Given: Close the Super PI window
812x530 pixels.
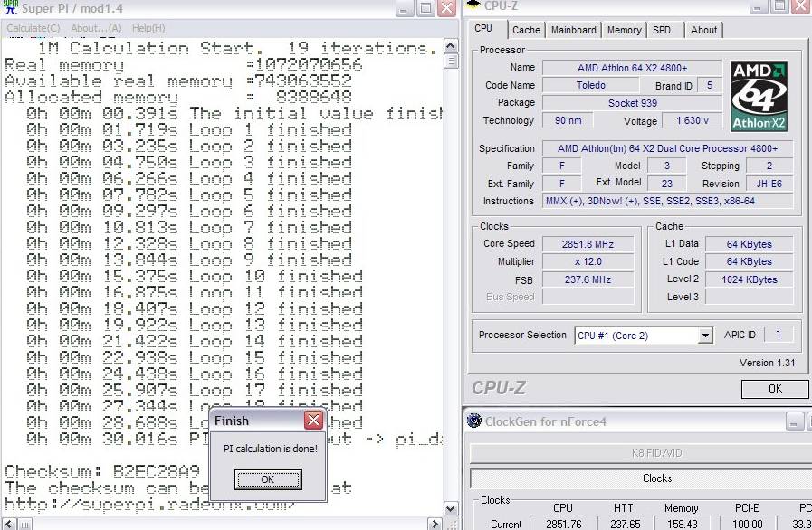Looking at the screenshot, I should pyautogui.click(x=446, y=8).
